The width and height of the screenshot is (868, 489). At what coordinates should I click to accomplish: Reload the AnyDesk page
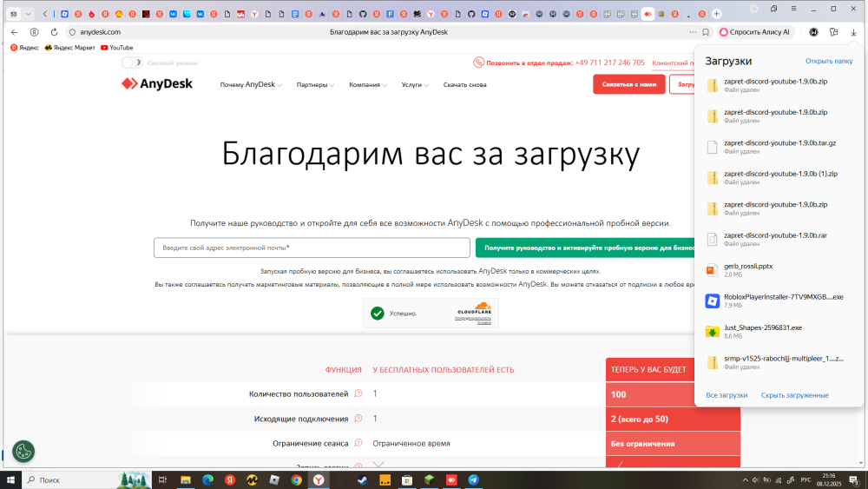coord(54,32)
